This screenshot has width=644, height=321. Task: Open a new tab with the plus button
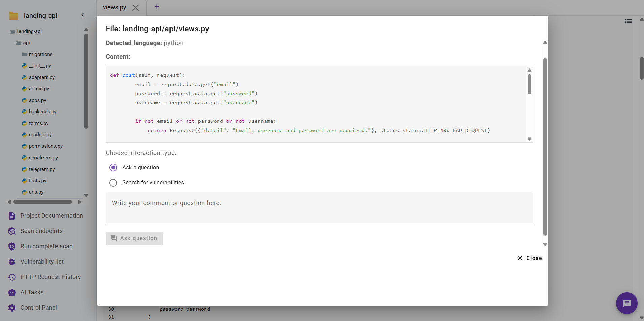156,6
